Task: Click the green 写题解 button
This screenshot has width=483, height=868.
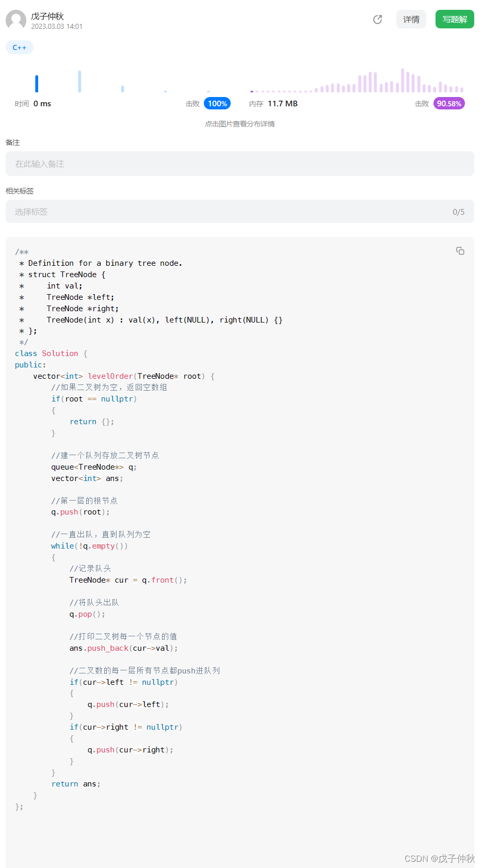Action: tap(455, 20)
